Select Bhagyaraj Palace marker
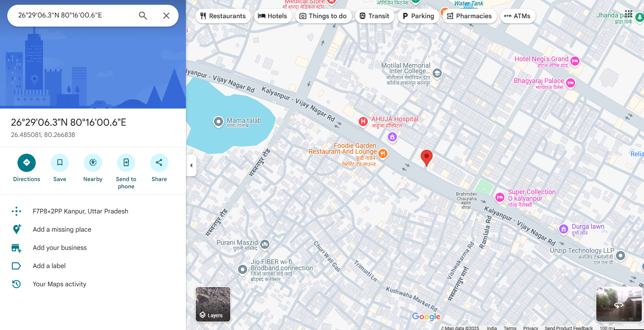The width and height of the screenshot is (644, 330). pyautogui.click(x=571, y=83)
